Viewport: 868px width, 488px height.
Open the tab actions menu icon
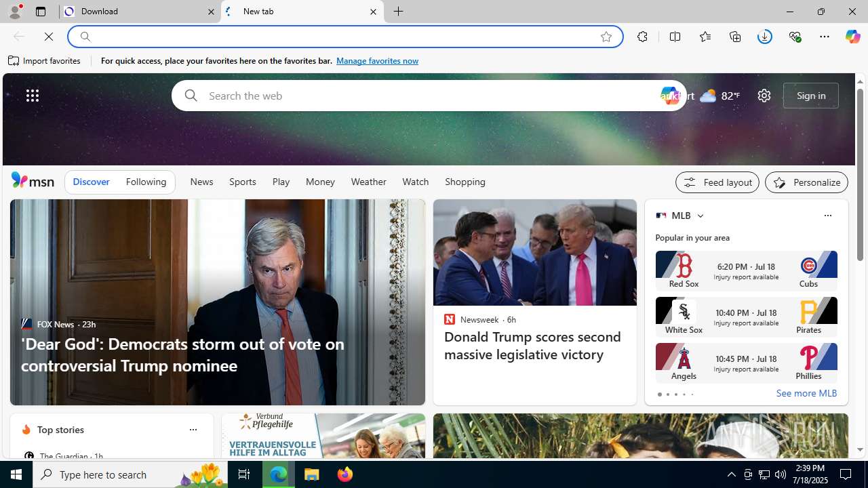(x=41, y=12)
